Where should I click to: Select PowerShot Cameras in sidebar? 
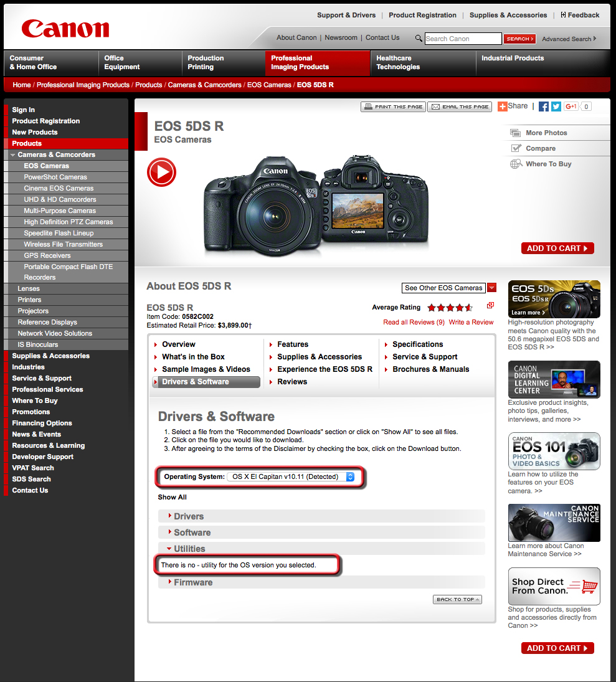click(55, 177)
